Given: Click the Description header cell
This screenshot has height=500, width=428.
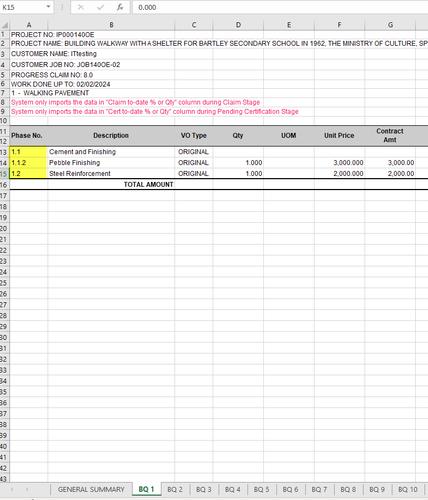Looking at the screenshot, I should (111, 136).
